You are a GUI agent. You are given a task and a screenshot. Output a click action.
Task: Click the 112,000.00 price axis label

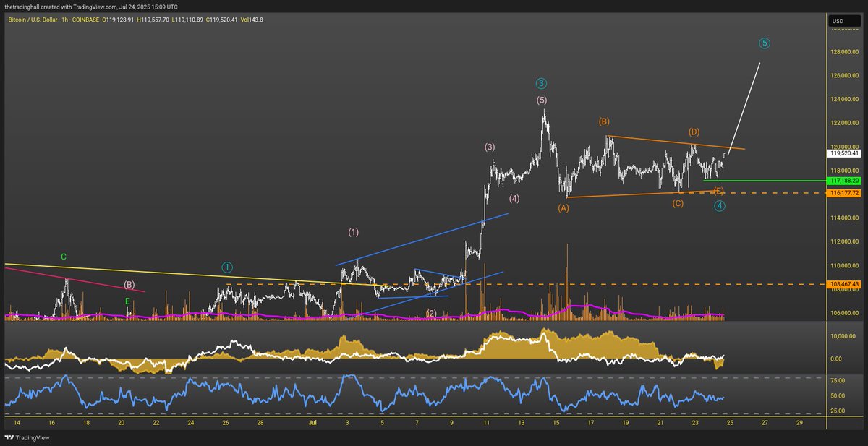[x=844, y=241]
